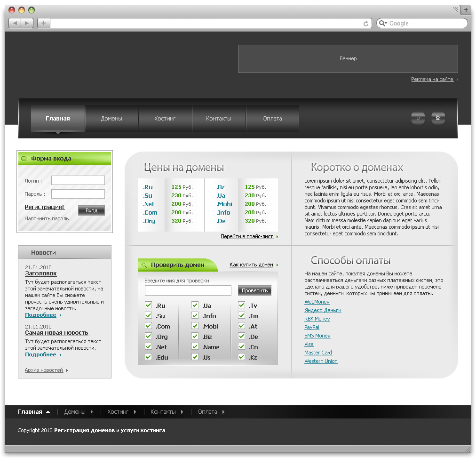Open the Реклама на сайте link
476x458 pixels.
tap(432, 79)
